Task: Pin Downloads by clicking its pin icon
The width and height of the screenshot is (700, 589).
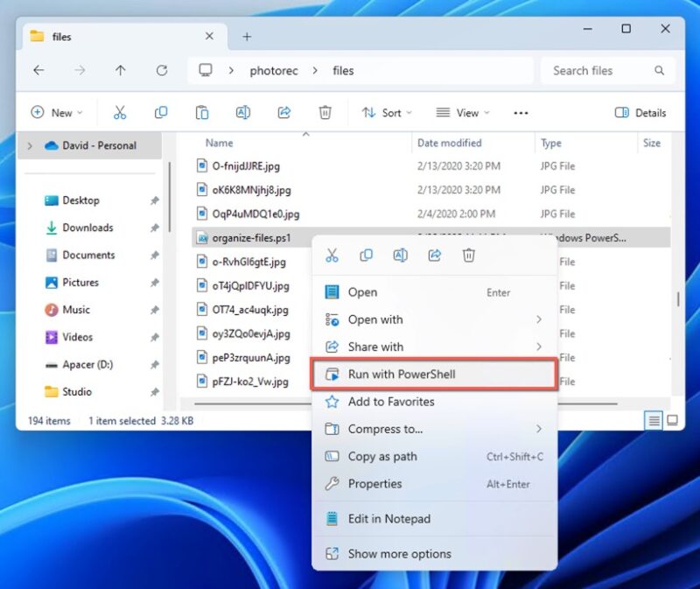Action: 154,228
